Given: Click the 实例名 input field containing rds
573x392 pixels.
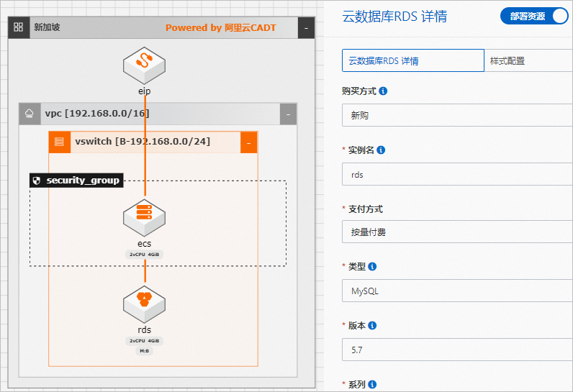Looking at the screenshot, I should (x=457, y=175).
